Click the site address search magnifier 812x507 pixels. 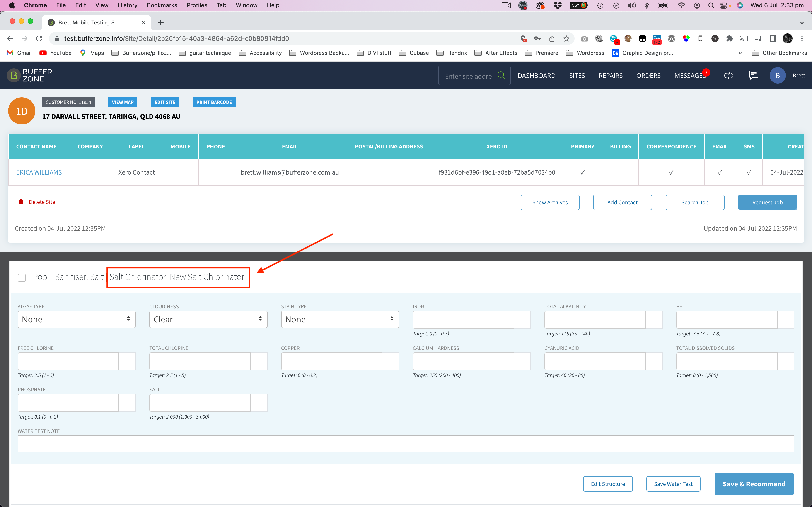(x=501, y=75)
